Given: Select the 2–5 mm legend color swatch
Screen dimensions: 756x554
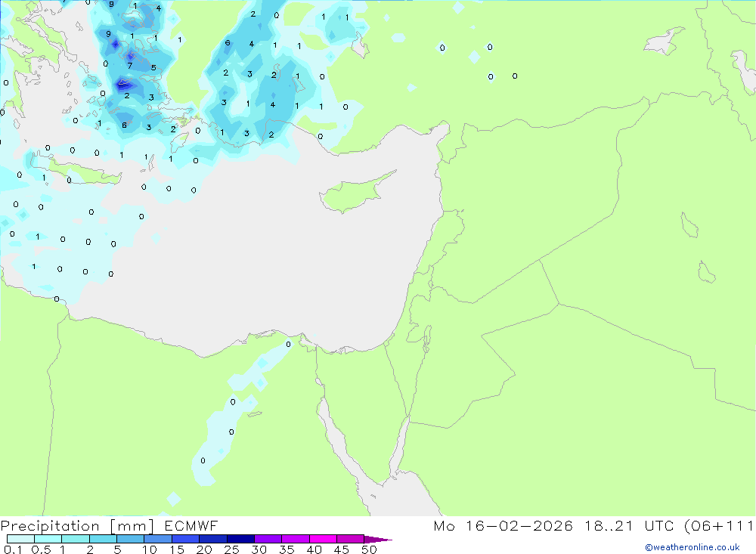Looking at the screenshot, I should 103,539.
